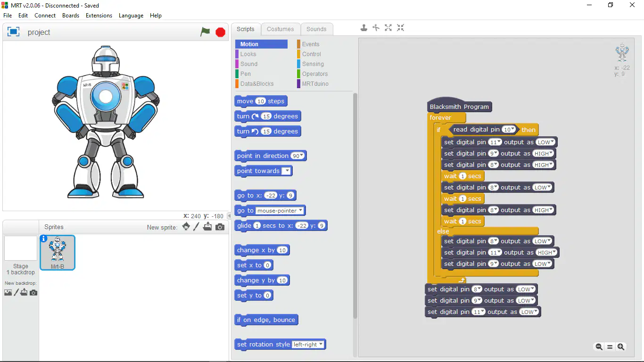Click the Blacksmith Program hat block

pos(459,107)
